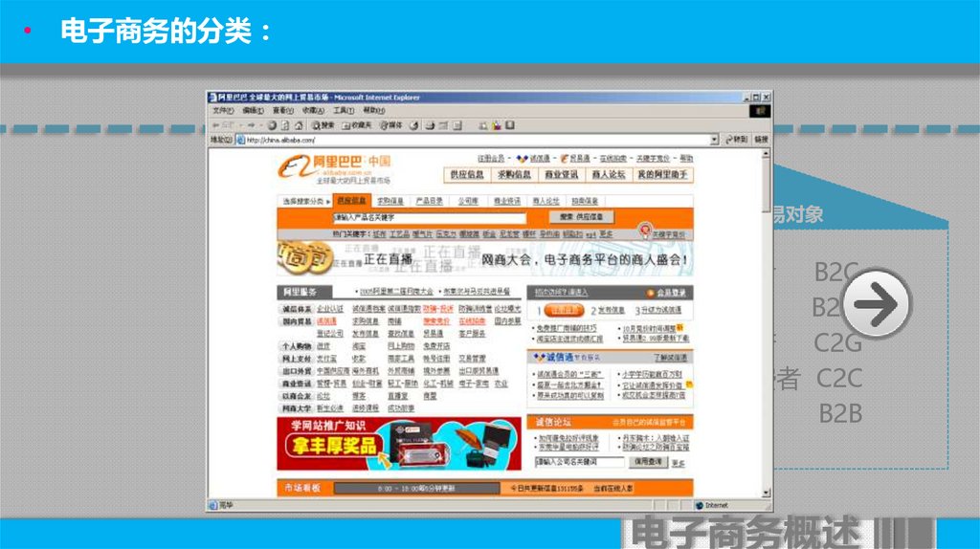Click the orange 会员登录 login icon
This screenshot has height=549, width=980.
[x=651, y=293]
